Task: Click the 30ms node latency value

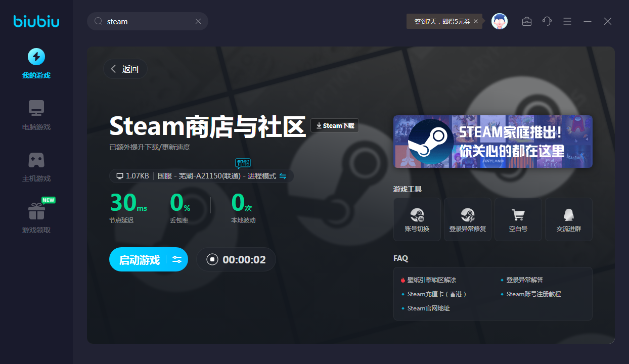Action: [128, 203]
